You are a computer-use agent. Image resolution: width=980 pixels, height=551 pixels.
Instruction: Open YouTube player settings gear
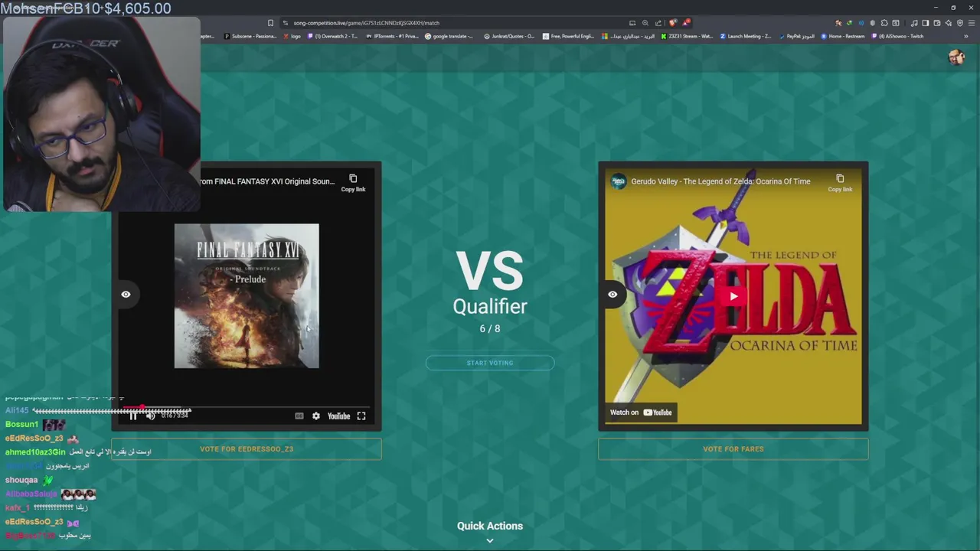316,416
